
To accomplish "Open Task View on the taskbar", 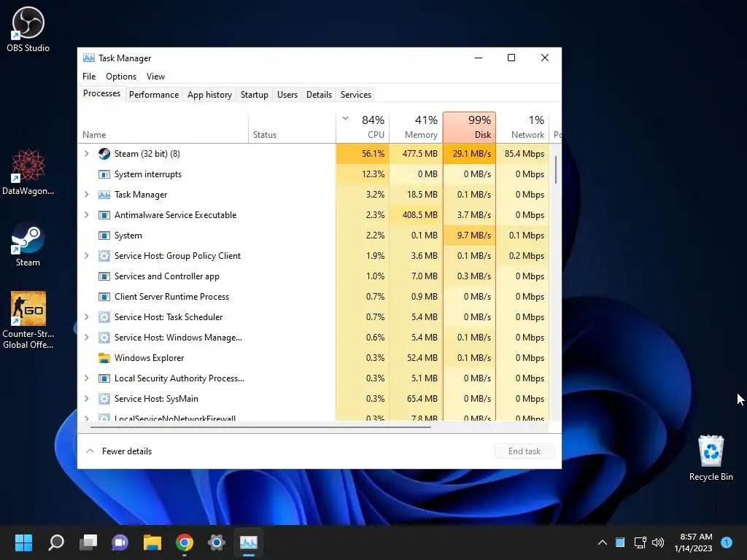I will pos(88,542).
